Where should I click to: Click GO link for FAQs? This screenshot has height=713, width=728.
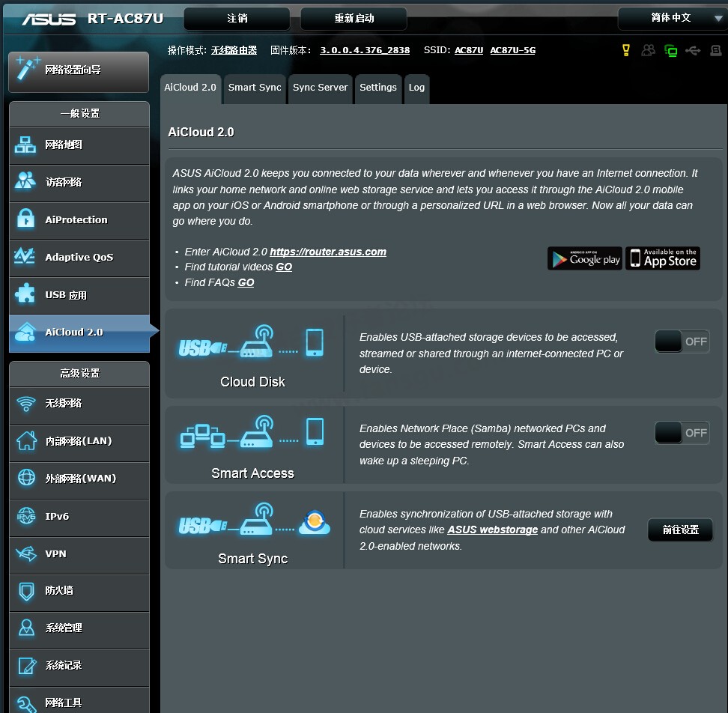pyautogui.click(x=246, y=282)
